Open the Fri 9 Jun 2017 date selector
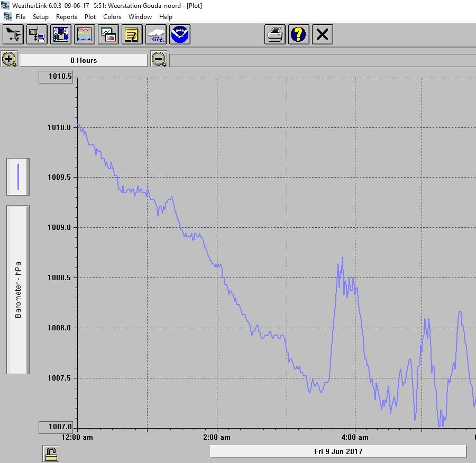476x463 pixels. [x=338, y=451]
